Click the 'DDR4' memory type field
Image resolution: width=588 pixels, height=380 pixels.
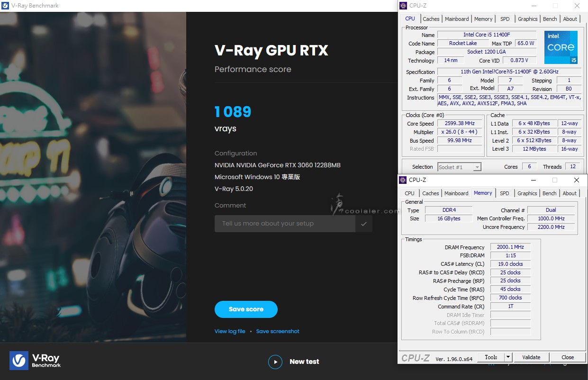pyautogui.click(x=449, y=210)
